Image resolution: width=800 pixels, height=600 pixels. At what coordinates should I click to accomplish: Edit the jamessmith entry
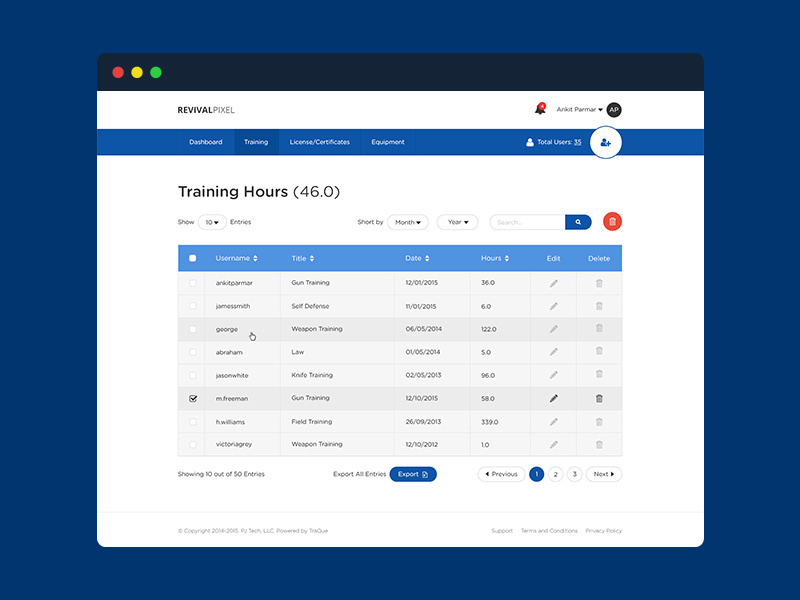coord(554,306)
